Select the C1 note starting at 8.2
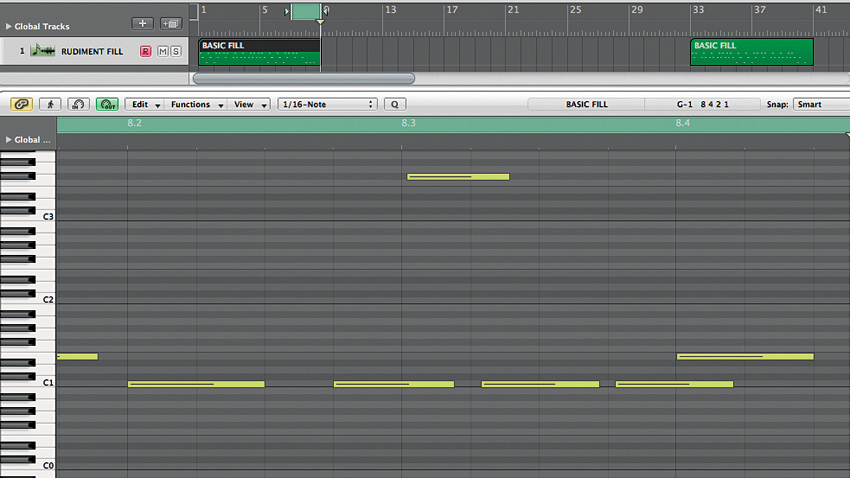850x478 pixels. click(x=196, y=384)
